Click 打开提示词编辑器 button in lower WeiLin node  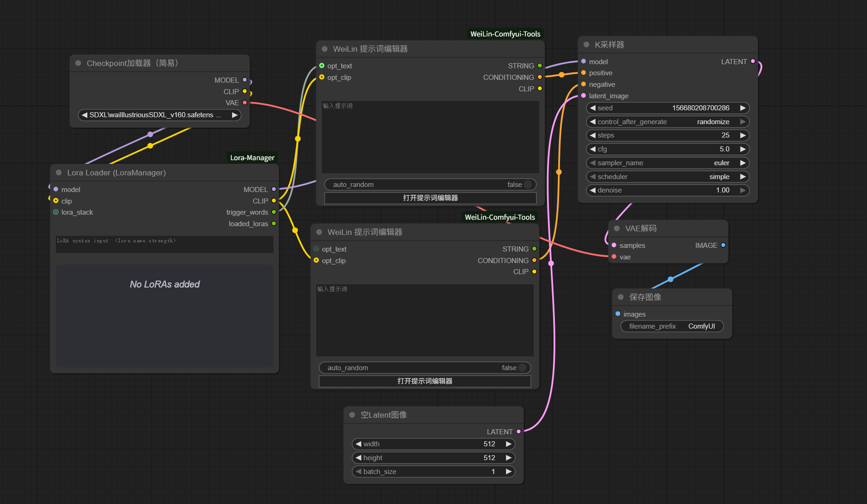coord(425,381)
